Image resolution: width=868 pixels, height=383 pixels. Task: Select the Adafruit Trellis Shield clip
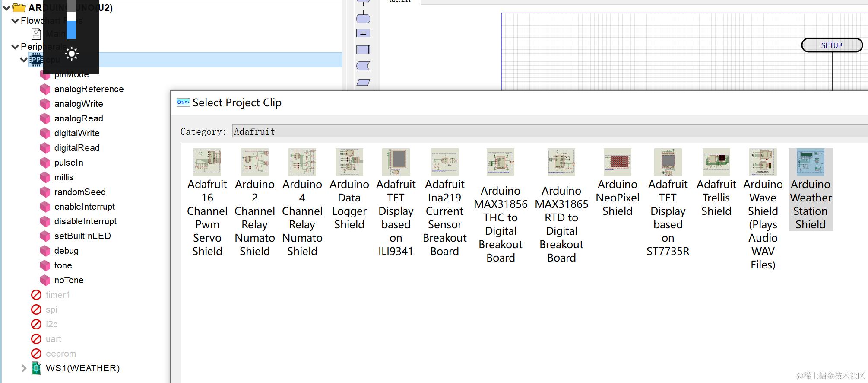716,183
